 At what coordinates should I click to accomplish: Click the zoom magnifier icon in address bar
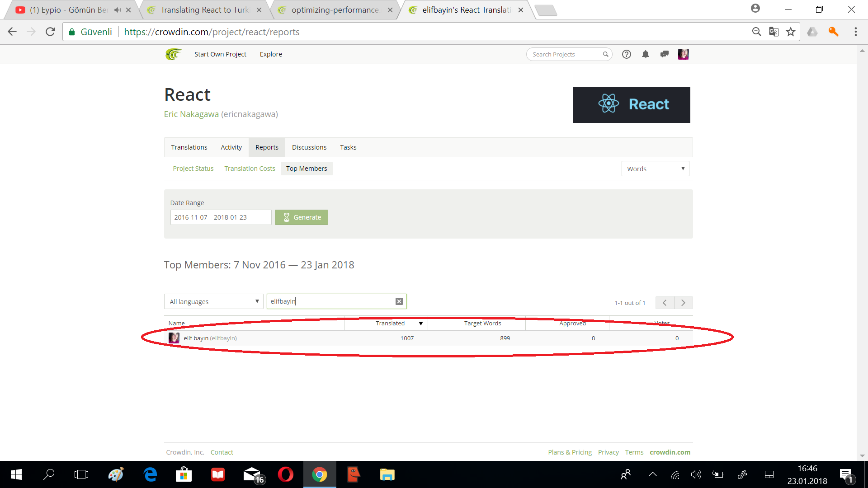(756, 32)
